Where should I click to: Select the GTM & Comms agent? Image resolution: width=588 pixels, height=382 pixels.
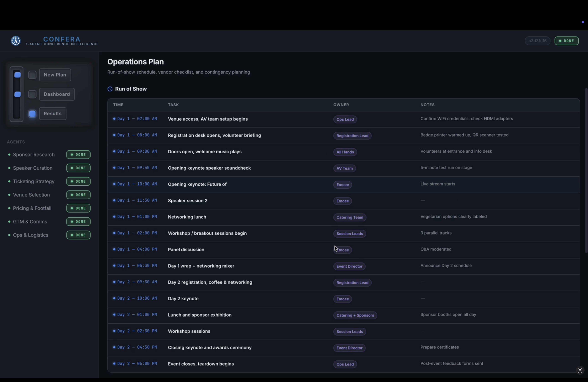pyautogui.click(x=30, y=222)
